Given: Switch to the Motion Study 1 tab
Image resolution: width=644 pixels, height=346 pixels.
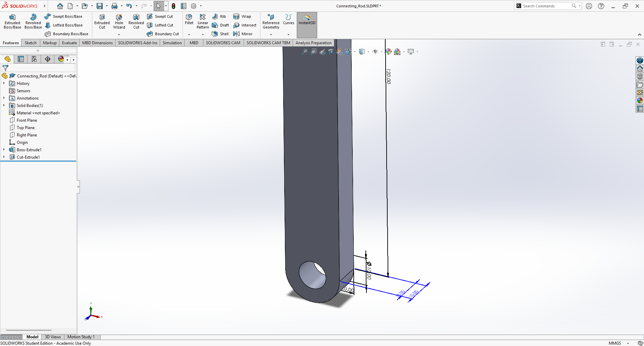Looking at the screenshot, I should click(81, 337).
